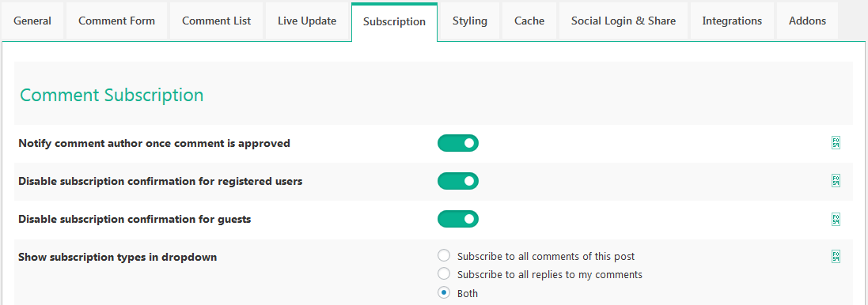Select Subscribe to all comments of this post
The width and height of the screenshot is (868, 305).
443,256
